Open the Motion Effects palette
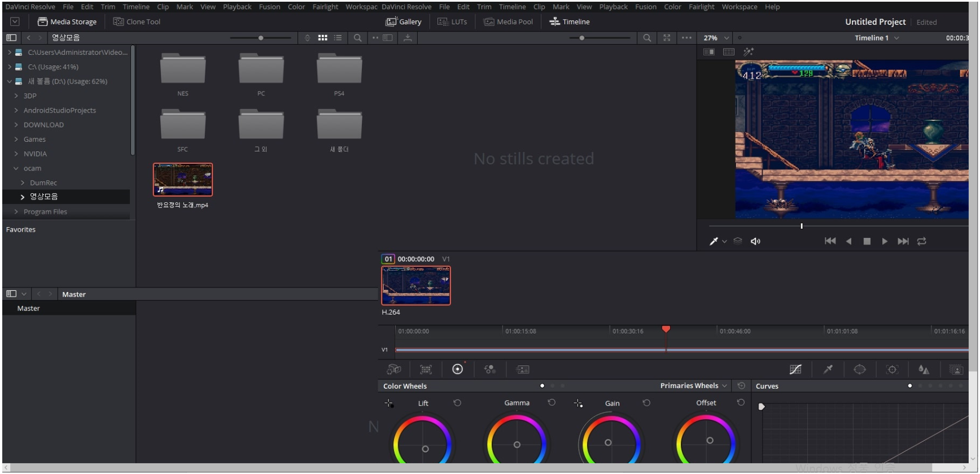980x474 pixels. 523,369
